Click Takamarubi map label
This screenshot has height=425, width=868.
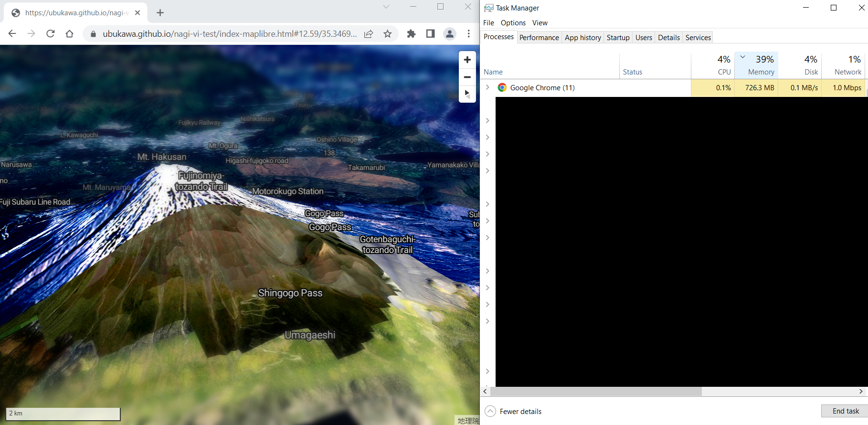366,168
